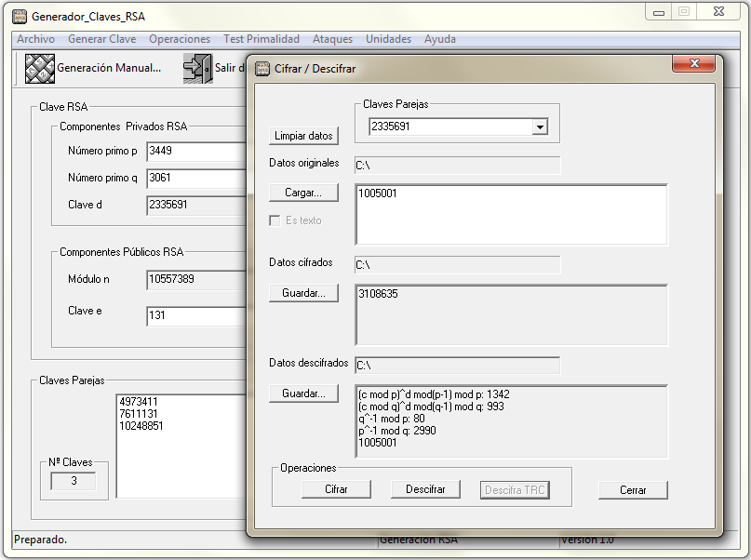Click the Clave e input field

[195, 316]
